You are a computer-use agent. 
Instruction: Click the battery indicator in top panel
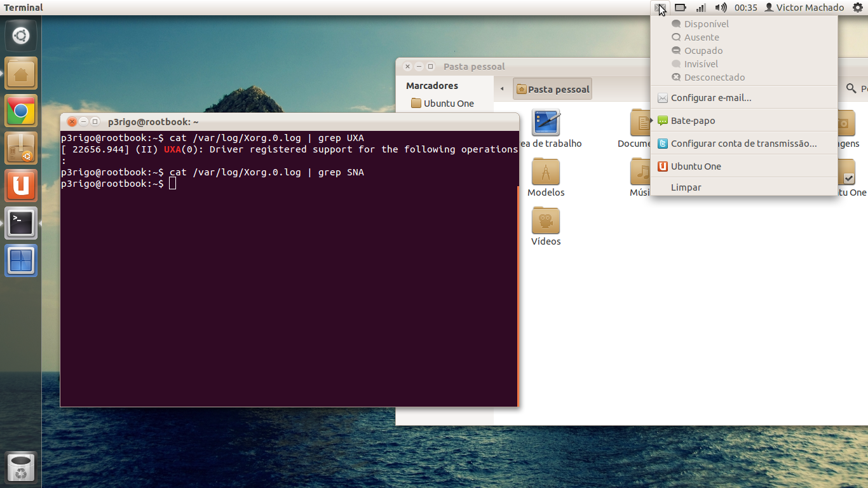680,8
